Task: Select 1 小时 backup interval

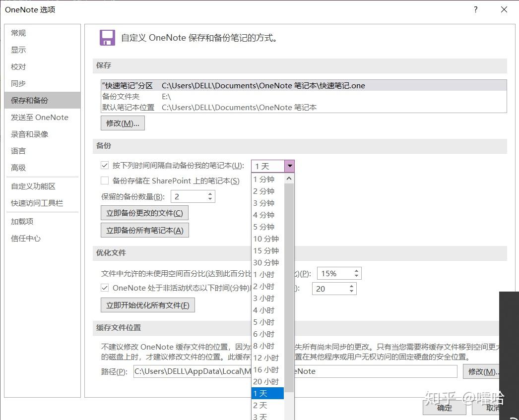Action: 268,275
